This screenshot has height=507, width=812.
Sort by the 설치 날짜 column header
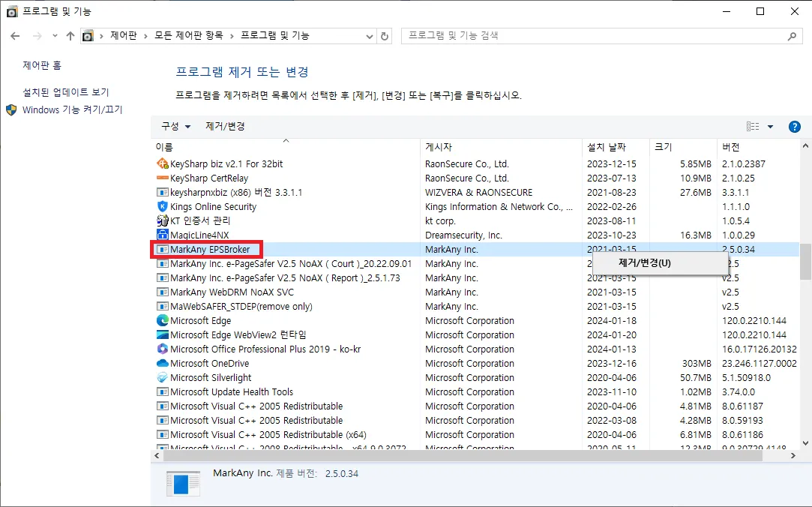coord(616,147)
